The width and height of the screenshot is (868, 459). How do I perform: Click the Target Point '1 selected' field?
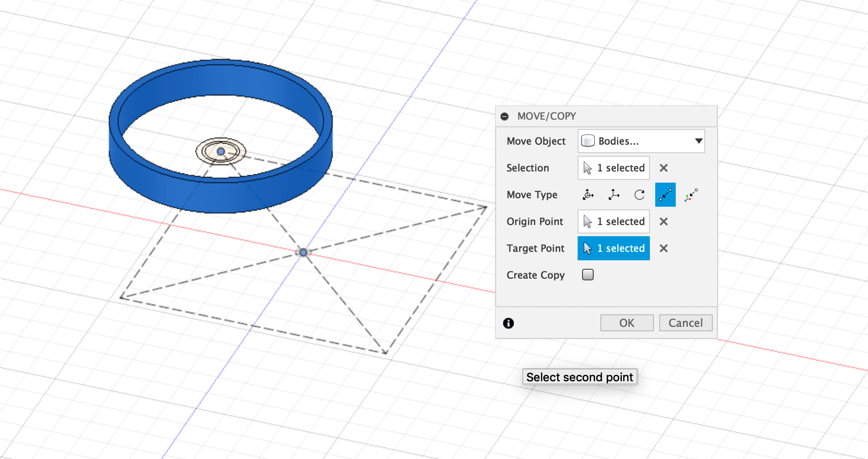click(x=613, y=248)
